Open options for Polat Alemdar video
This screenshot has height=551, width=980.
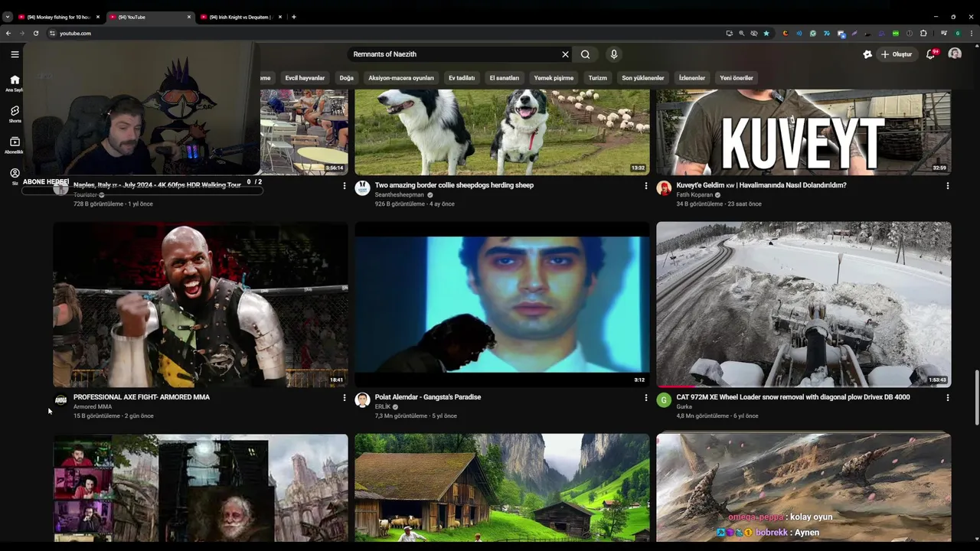[x=645, y=398]
